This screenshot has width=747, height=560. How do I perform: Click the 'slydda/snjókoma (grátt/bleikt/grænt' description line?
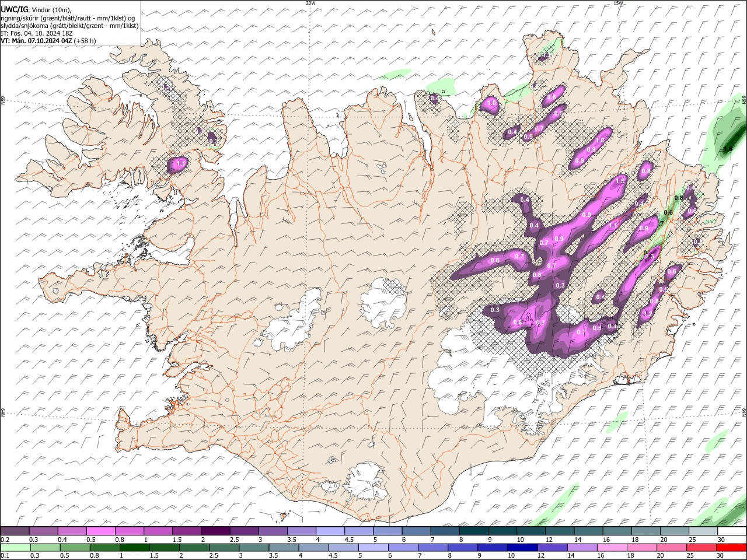(x=69, y=26)
